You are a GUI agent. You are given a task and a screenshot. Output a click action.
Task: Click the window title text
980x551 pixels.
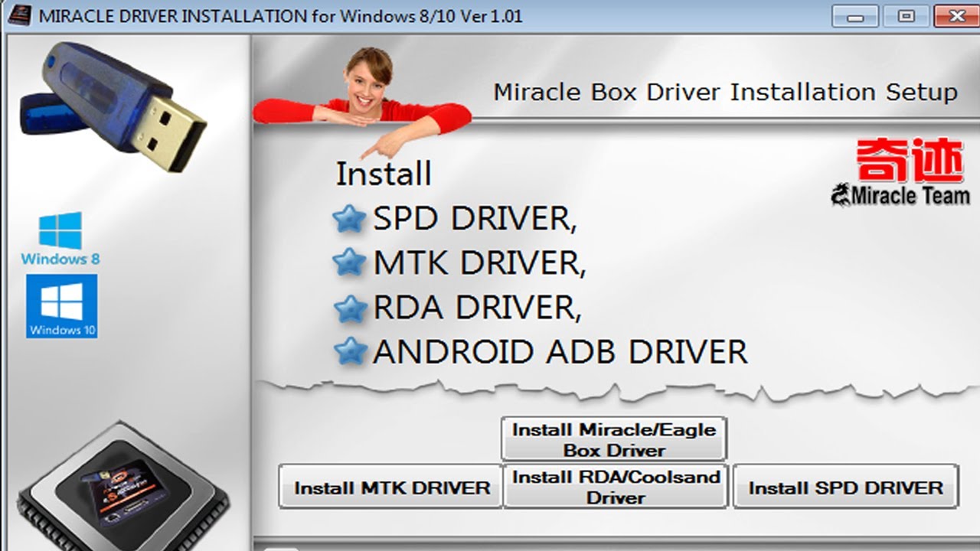point(280,16)
